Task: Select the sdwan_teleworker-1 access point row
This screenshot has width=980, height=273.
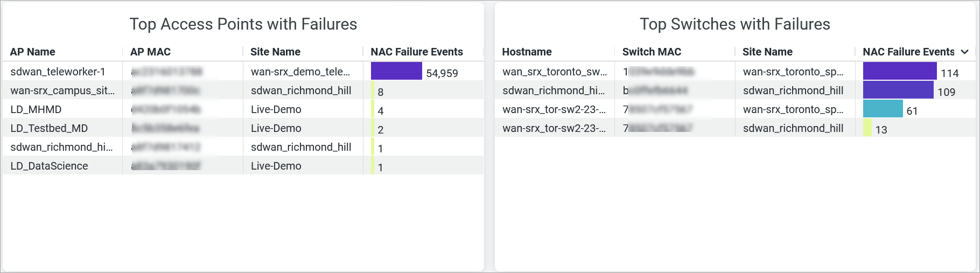Action: pyautogui.click(x=58, y=72)
